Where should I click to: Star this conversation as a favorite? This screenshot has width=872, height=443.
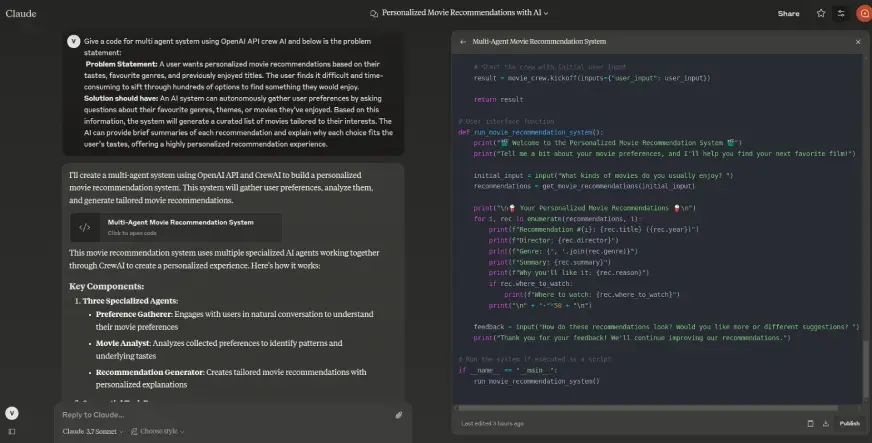(x=821, y=14)
